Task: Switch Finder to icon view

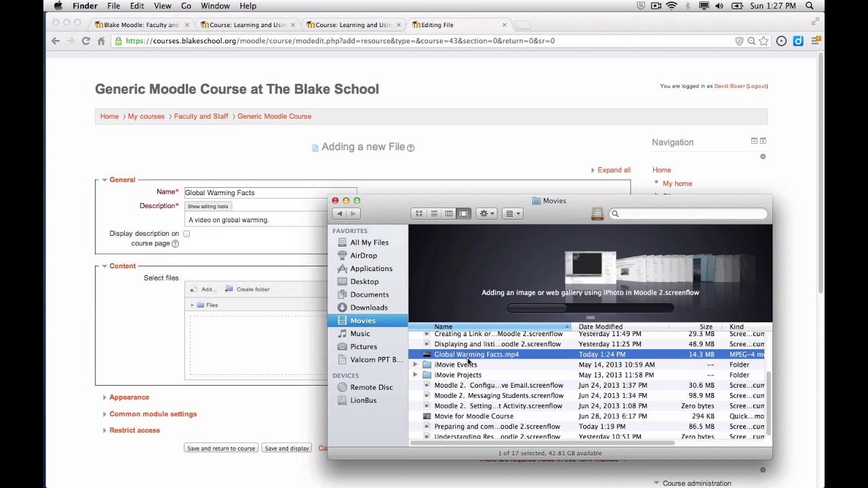Action: click(x=419, y=213)
